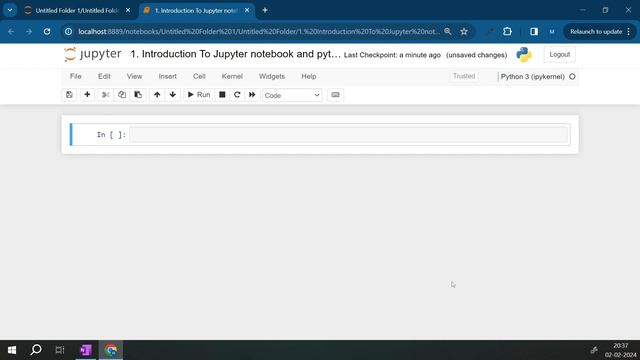The image size is (640, 360).
Task: Focus the empty code cell input
Action: 349,134
